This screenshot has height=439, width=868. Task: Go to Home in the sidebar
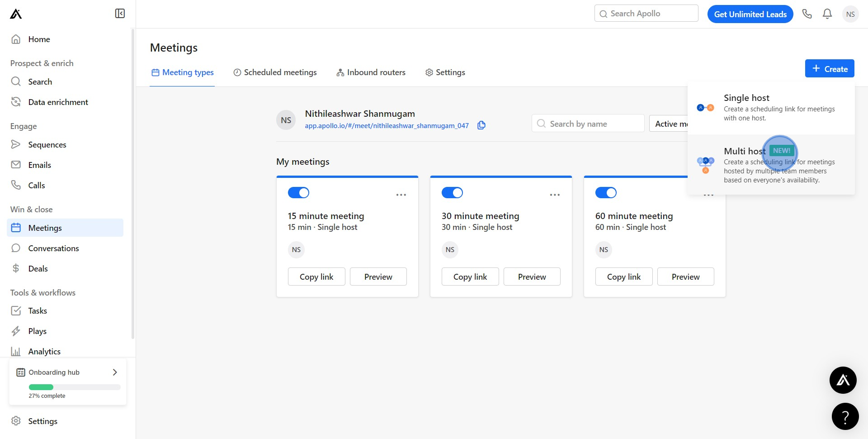[x=65, y=39]
